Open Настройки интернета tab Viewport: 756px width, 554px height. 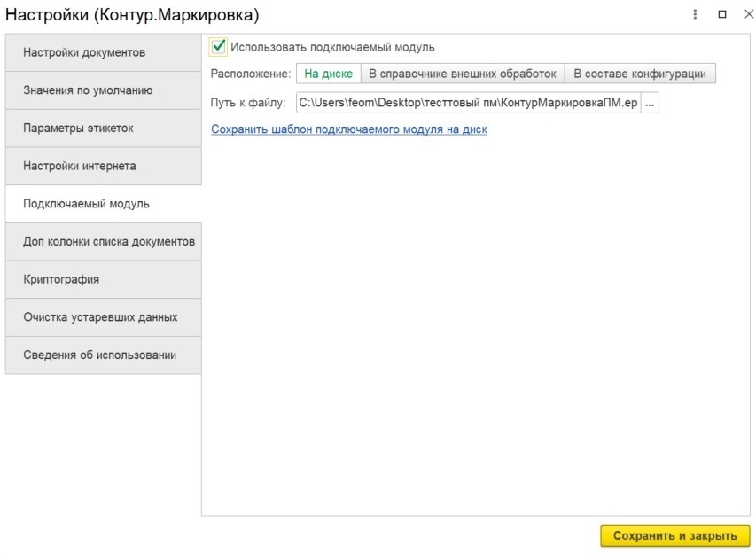(103, 167)
